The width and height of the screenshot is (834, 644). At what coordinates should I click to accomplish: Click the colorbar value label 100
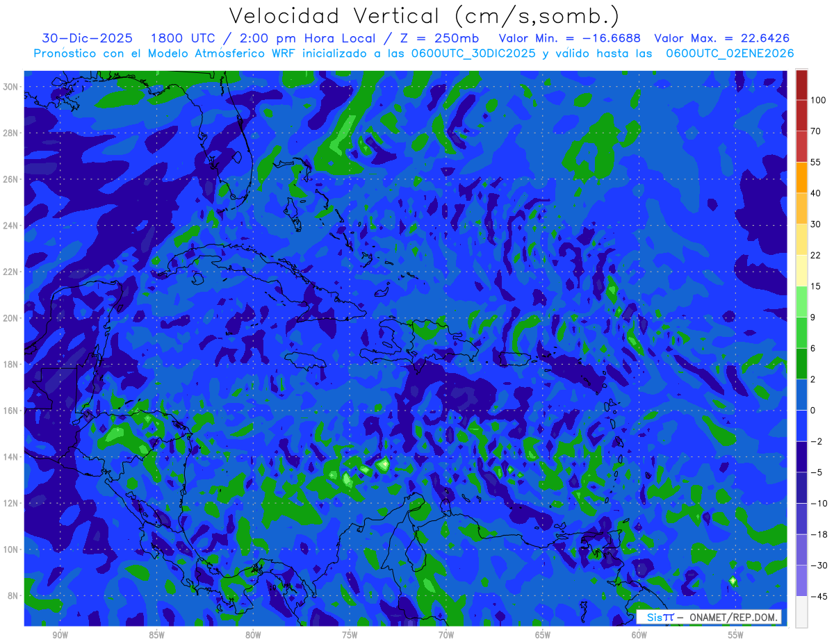tap(818, 100)
